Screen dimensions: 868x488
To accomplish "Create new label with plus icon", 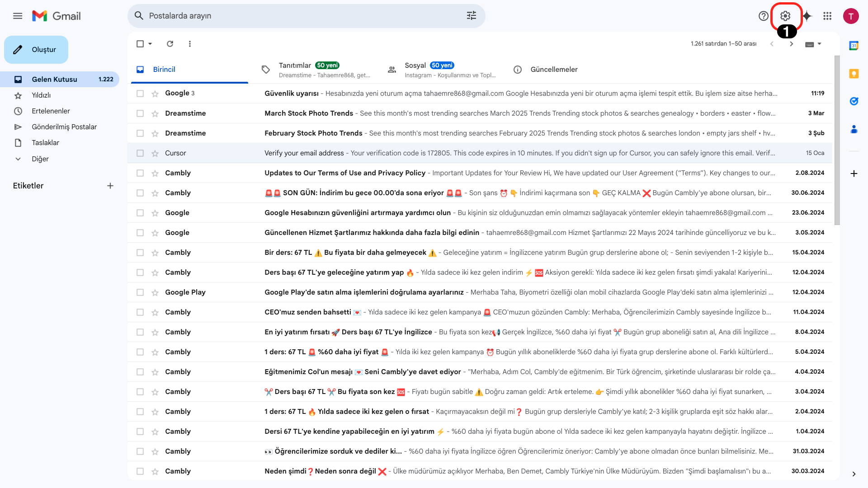I will (110, 186).
